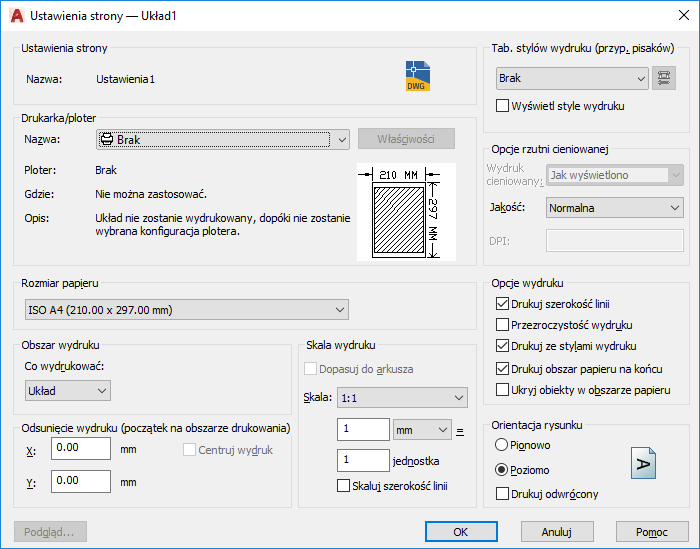
Task: Click the X offset input field
Action: coord(81,449)
